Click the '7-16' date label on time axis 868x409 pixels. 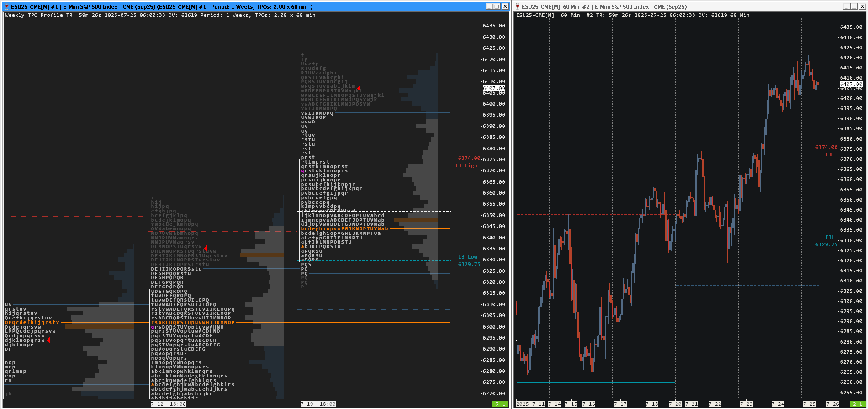(589, 404)
